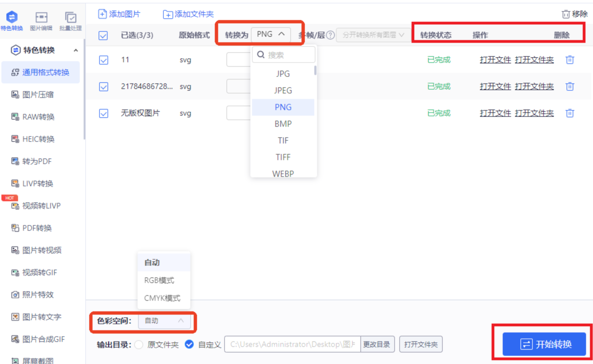Delete 21784686728... row with trash icon
Screen dimensions: 593x364
(570, 86)
